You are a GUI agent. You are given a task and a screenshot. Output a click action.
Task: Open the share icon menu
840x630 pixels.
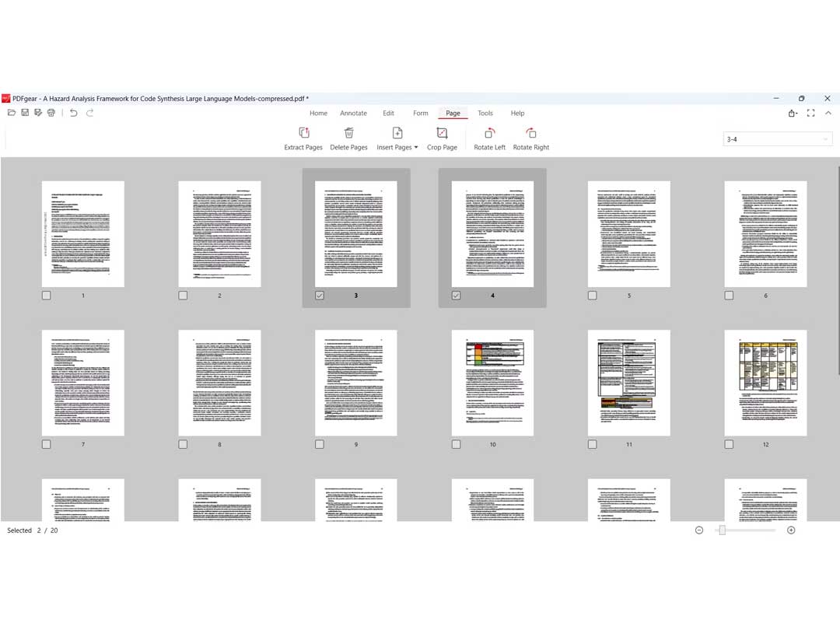pyautogui.click(x=793, y=113)
